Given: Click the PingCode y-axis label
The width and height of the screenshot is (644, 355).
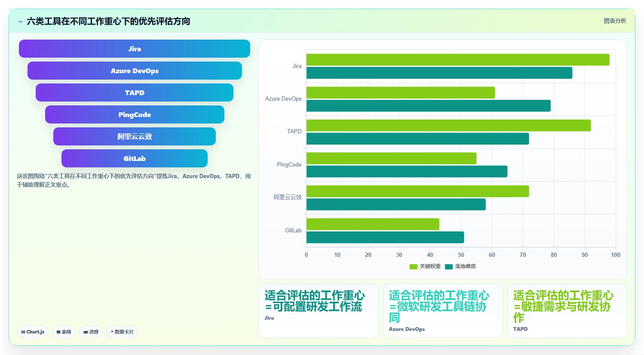Looking at the screenshot, I should (x=289, y=165).
